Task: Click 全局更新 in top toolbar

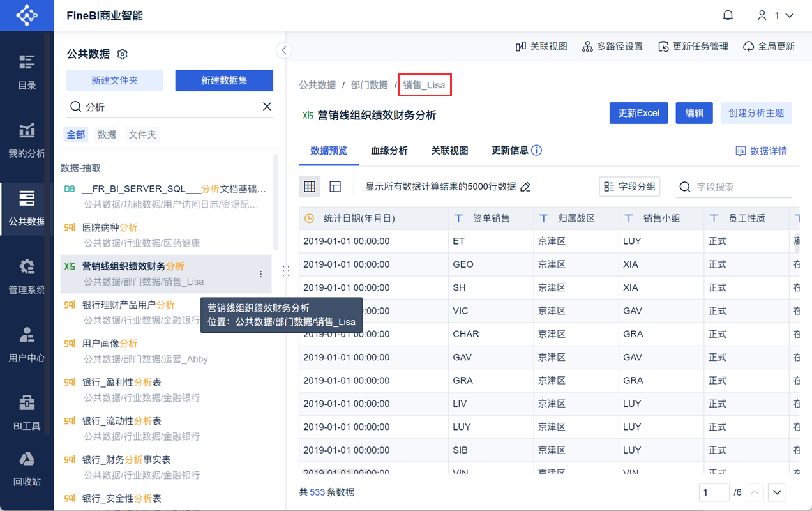Action: click(x=769, y=47)
